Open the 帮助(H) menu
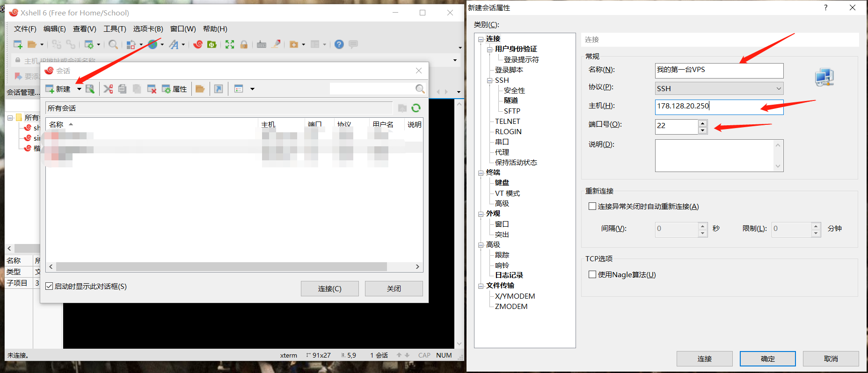 click(215, 29)
